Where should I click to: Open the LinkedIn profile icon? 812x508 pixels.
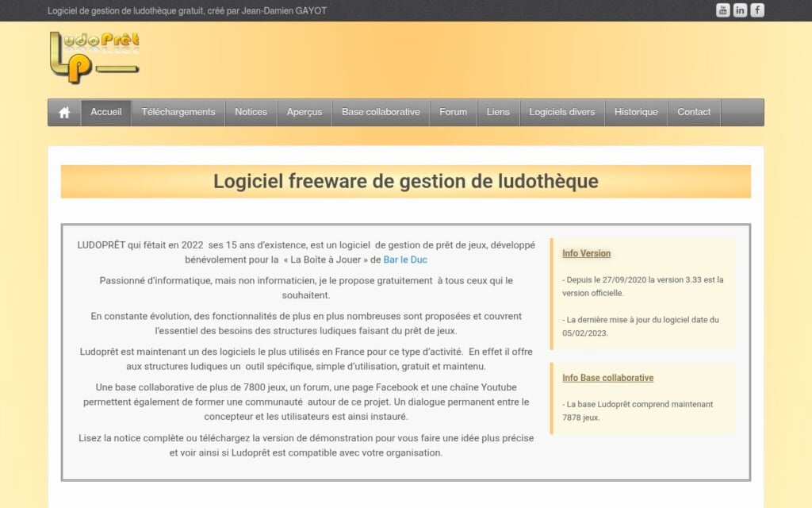point(740,10)
